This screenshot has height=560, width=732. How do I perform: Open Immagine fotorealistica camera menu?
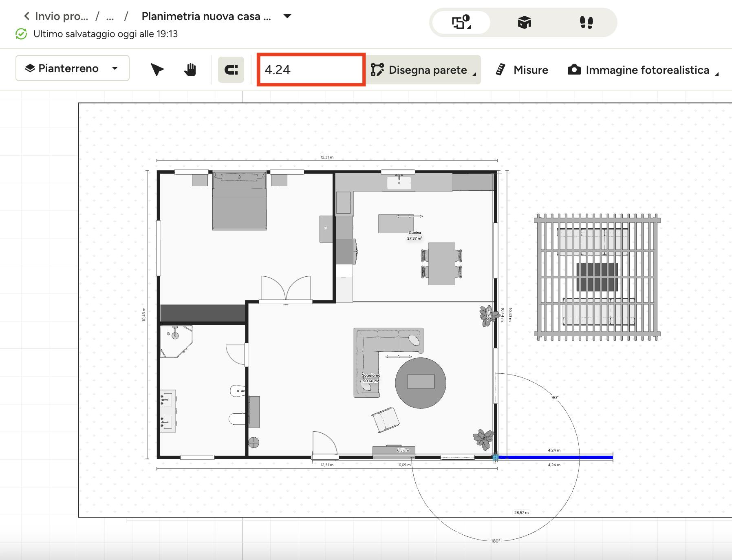pos(643,70)
